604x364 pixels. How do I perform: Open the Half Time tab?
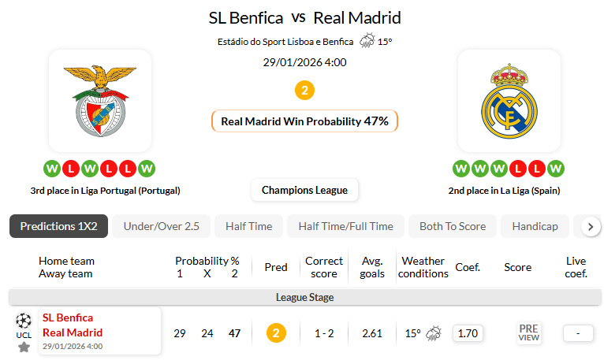[x=248, y=226]
